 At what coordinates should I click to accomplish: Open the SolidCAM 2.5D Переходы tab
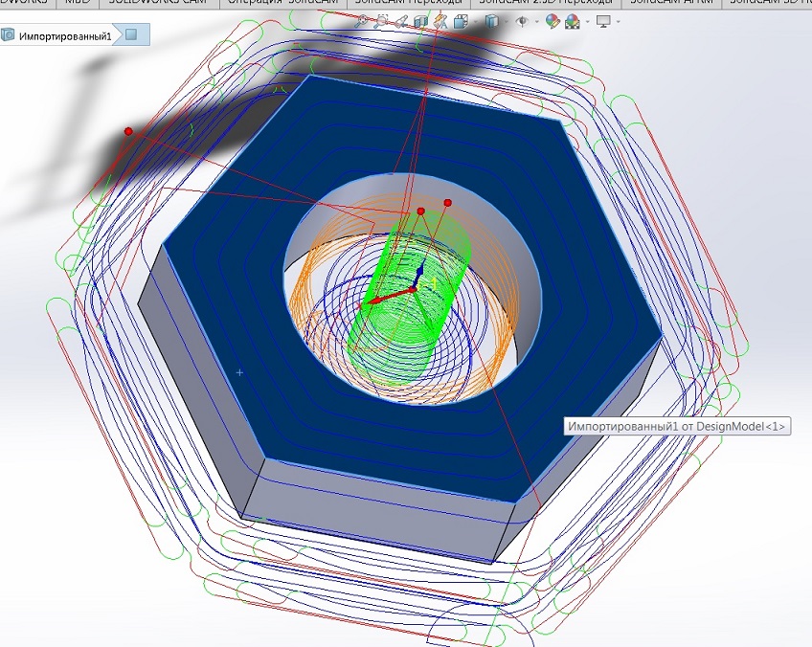545,3
